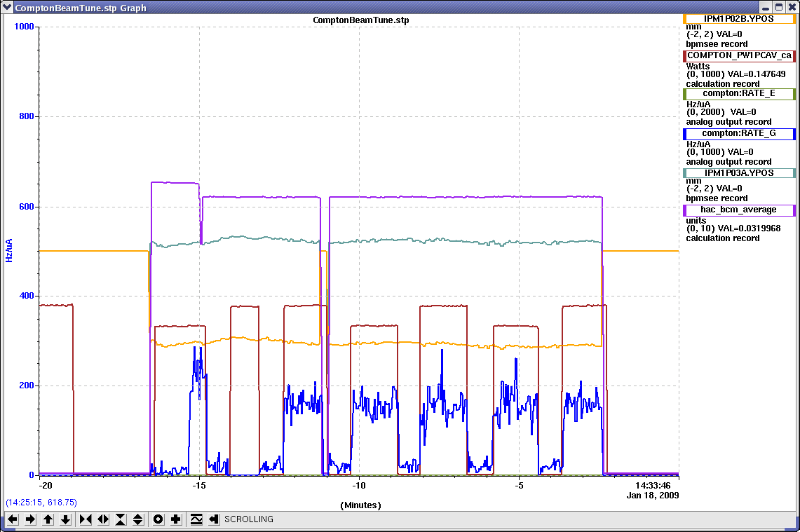Open the window menu in title bar
Image resolution: width=800 pixels, height=532 pixels.
pos(6,7)
